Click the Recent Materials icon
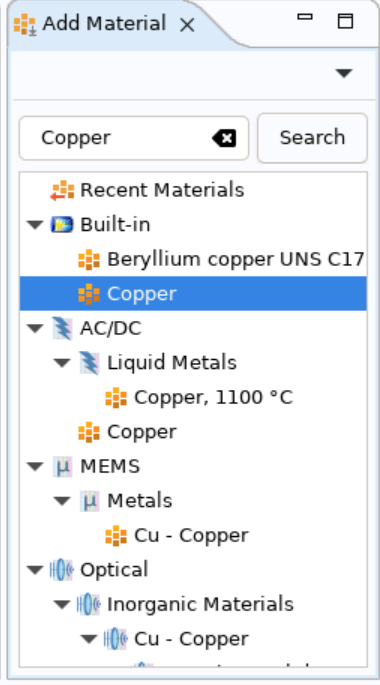 click(x=62, y=190)
